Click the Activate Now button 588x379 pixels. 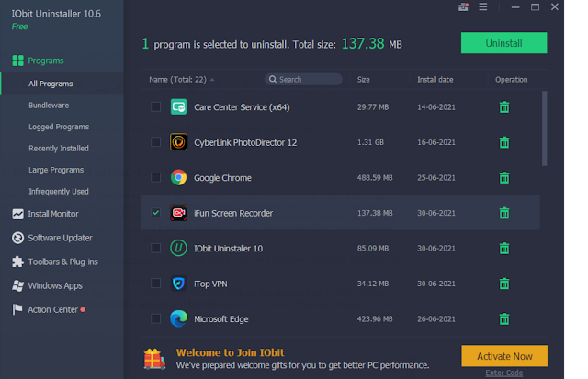(x=504, y=356)
